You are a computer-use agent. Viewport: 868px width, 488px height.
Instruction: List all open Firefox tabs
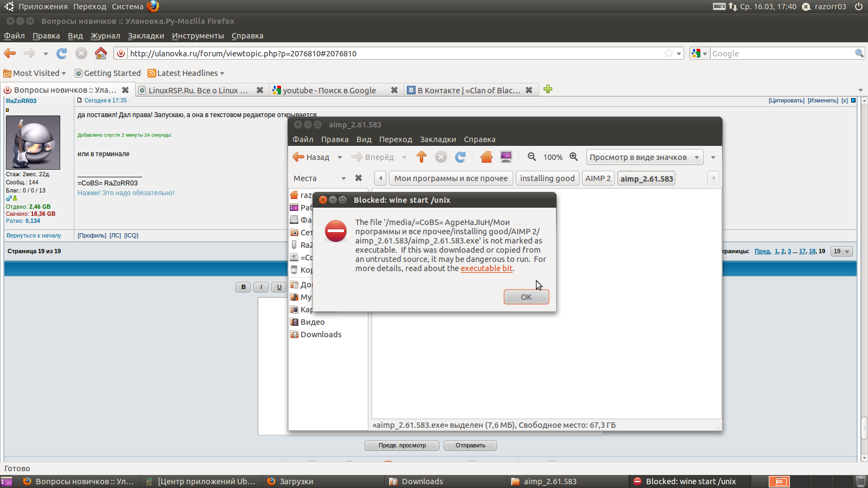point(860,90)
